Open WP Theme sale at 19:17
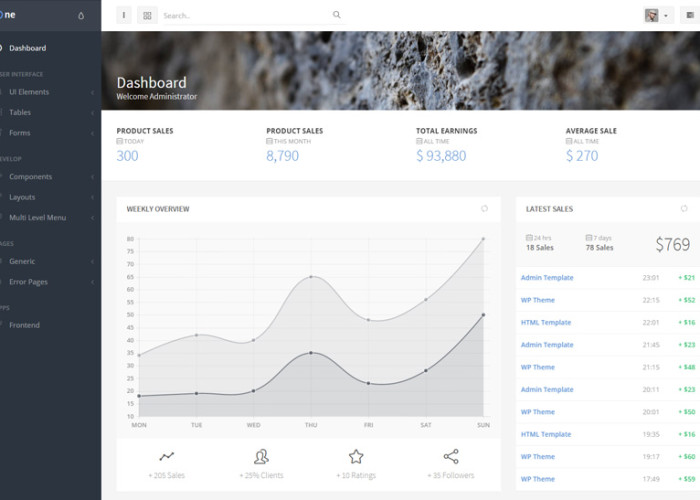The image size is (700, 500). 538,456
